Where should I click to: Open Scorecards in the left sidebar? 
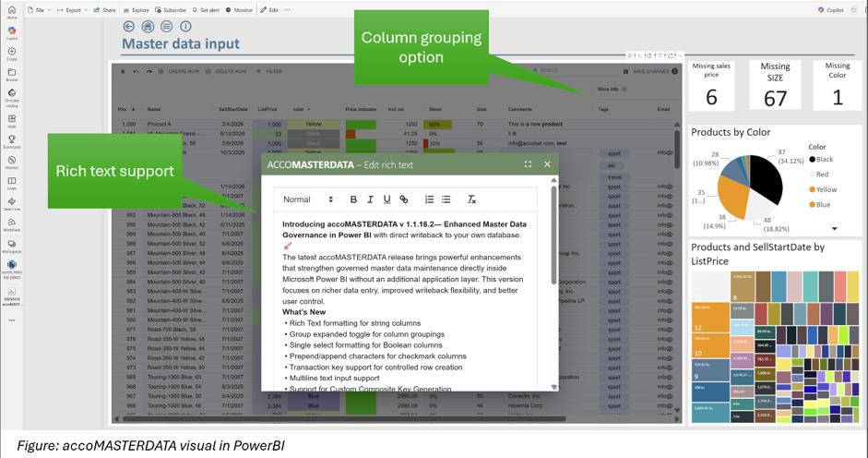pos(12,142)
